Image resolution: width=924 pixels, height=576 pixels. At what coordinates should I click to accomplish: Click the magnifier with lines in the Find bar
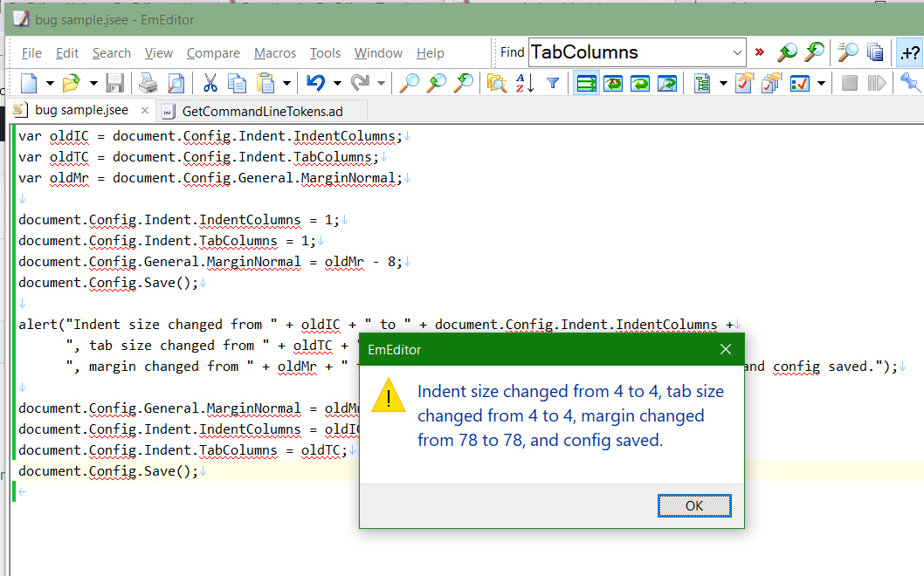[848, 52]
